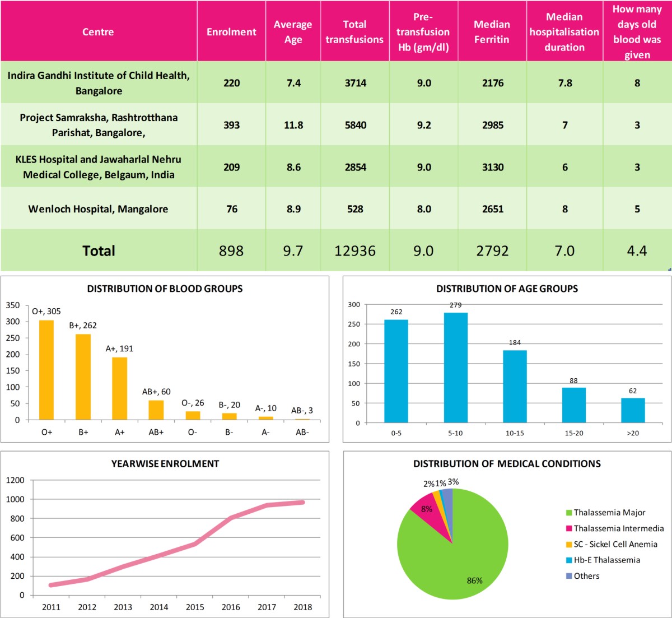Select the Total row label
This screenshot has width=672, height=618.
click(x=99, y=251)
